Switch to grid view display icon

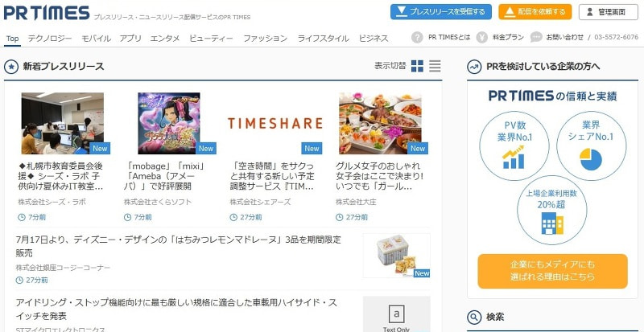tap(417, 66)
